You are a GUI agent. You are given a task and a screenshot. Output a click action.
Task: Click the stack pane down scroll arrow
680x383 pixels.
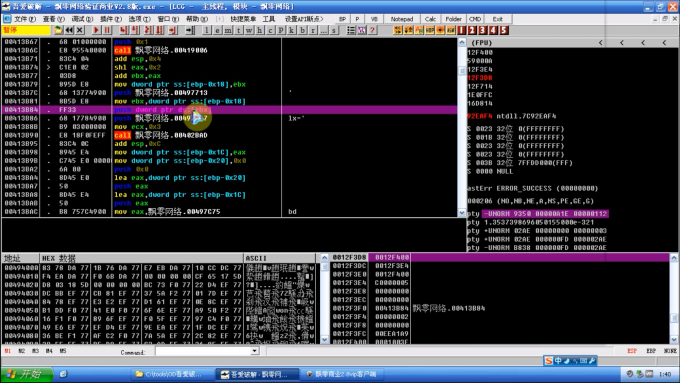coord(673,340)
